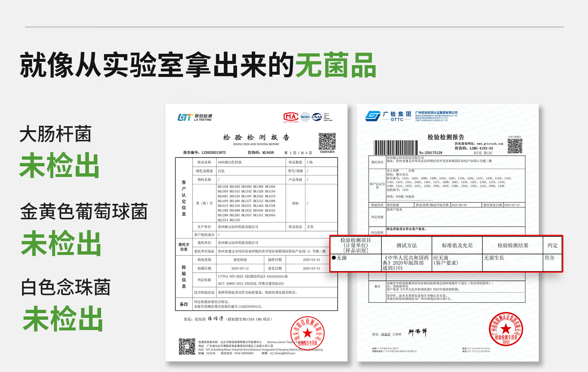Screen dimensions: 588x372
Task: Click report issue date 2025-07-17
Action: 512,205
